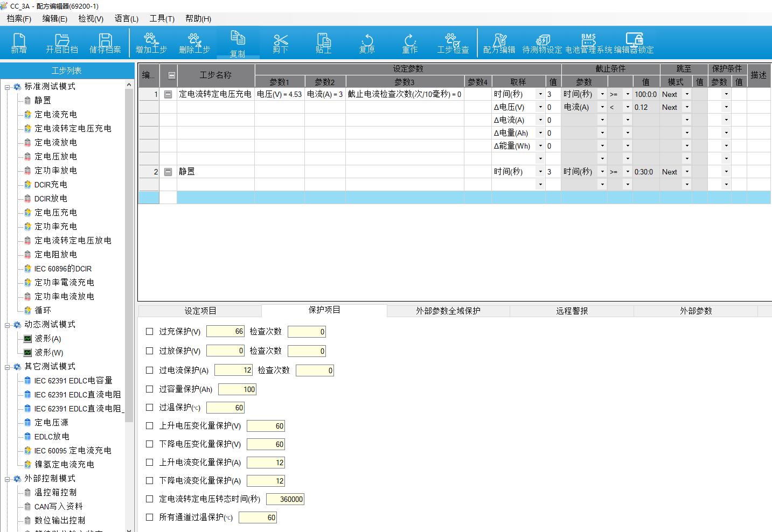Select CAN写入资料 step

(58, 507)
